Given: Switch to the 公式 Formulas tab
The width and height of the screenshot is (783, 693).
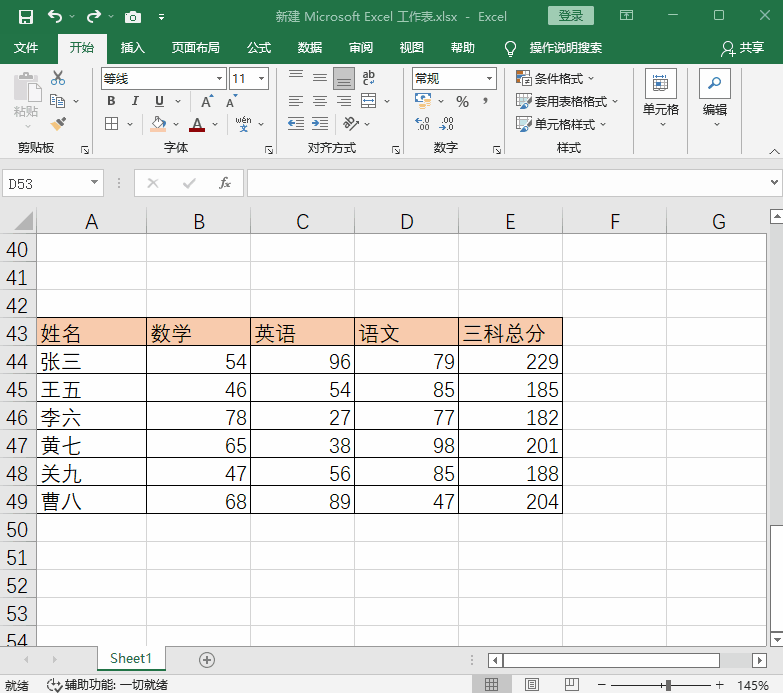Looking at the screenshot, I should (x=259, y=48).
